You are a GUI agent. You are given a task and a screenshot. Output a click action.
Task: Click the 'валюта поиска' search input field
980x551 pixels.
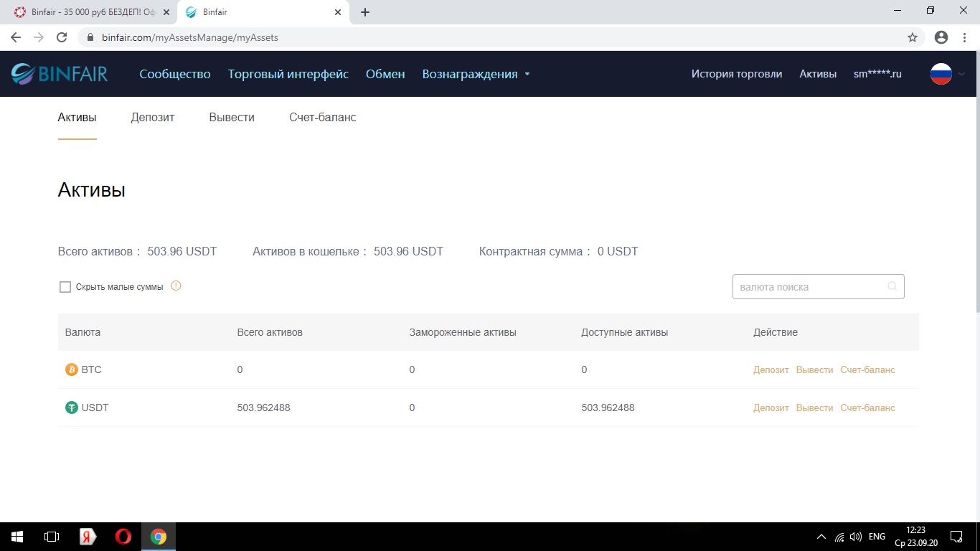(x=809, y=287)
